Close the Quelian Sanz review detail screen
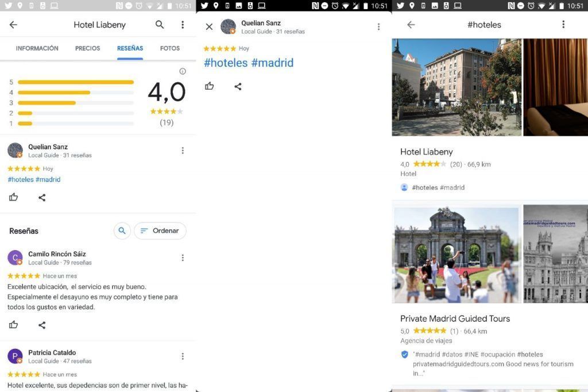Viewport: 588px width, 392px height. [209, 26]
